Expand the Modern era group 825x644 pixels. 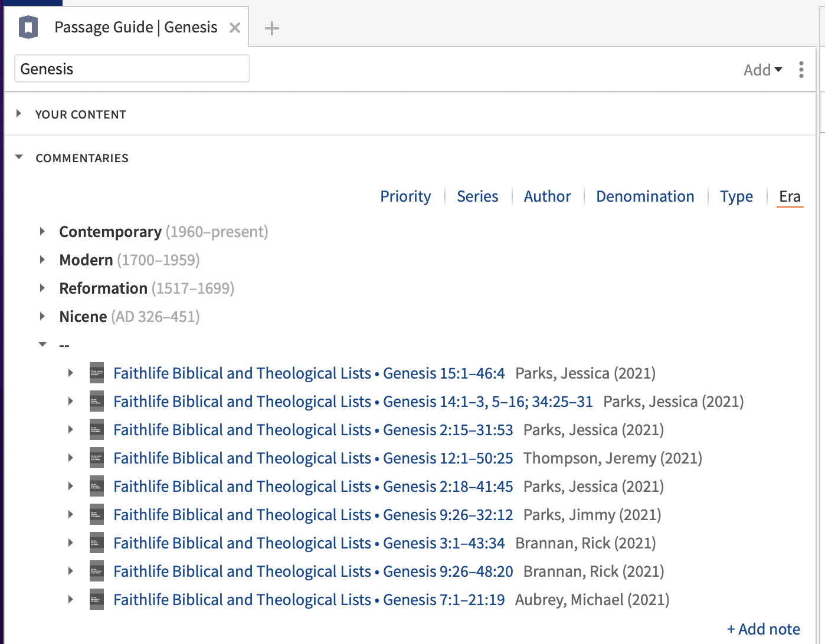click(42, 259)
